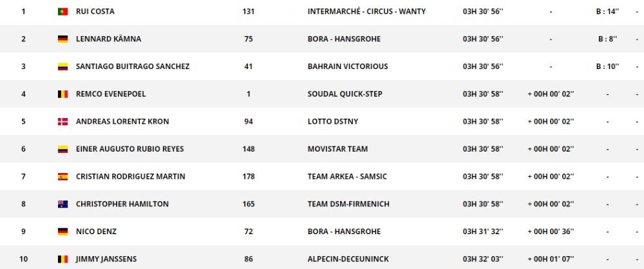This screenshot has height=269, width=644.
Task: Select Einer Augusto Rubio Reyes row name
Action: tap(130, 149)
